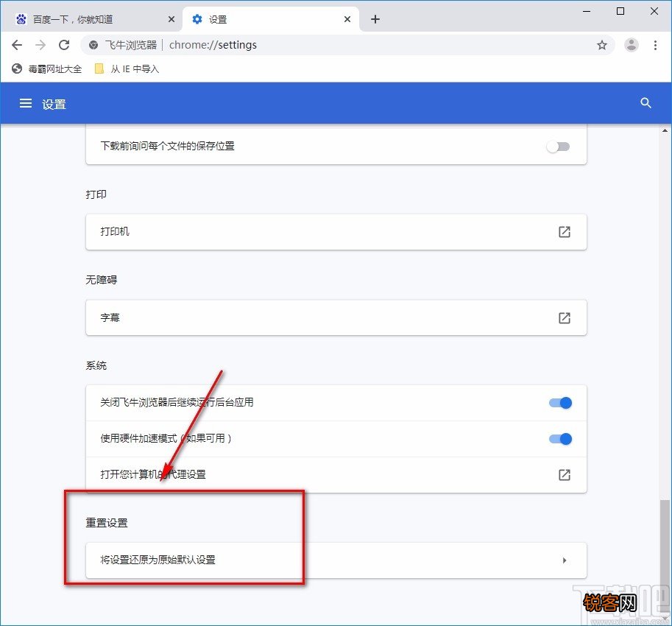672x626 pixels.
Task: Open the 打印机 external link icon
Action: [565, 232]
